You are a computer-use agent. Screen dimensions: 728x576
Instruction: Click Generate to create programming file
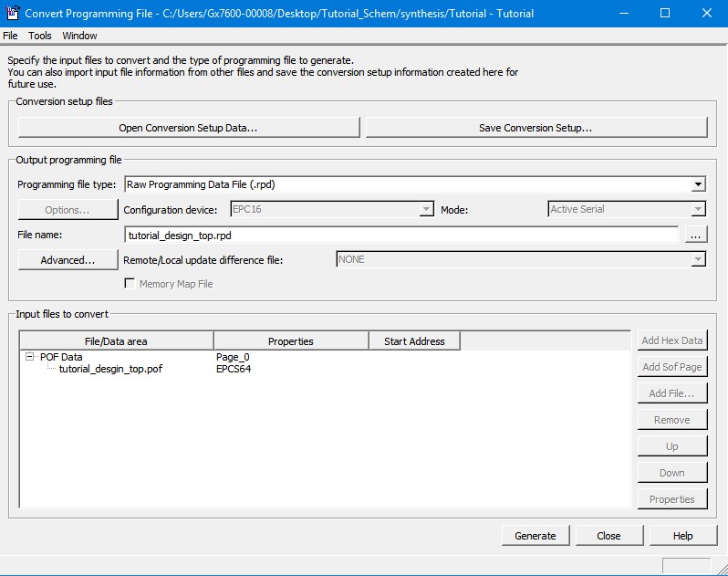tap(536, 536)
